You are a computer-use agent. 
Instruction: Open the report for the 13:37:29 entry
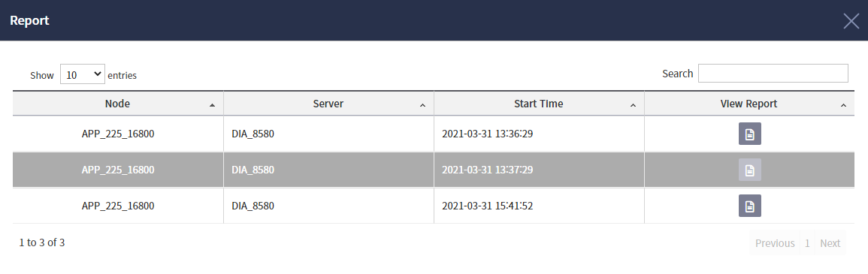click(x=749, y=170)
